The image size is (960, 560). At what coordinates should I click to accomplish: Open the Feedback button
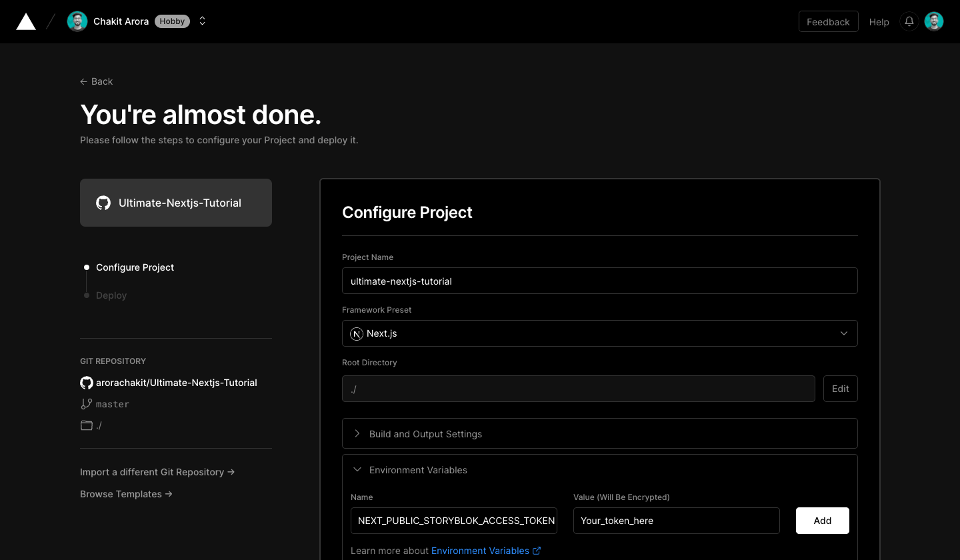828,22
